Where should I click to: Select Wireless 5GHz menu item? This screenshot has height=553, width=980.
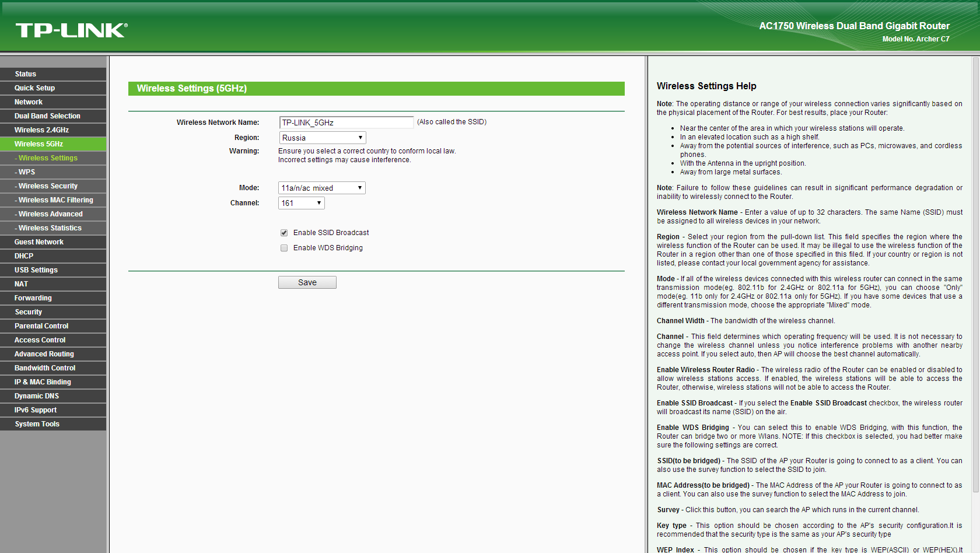pyautogui.click(x=53, y=144)
